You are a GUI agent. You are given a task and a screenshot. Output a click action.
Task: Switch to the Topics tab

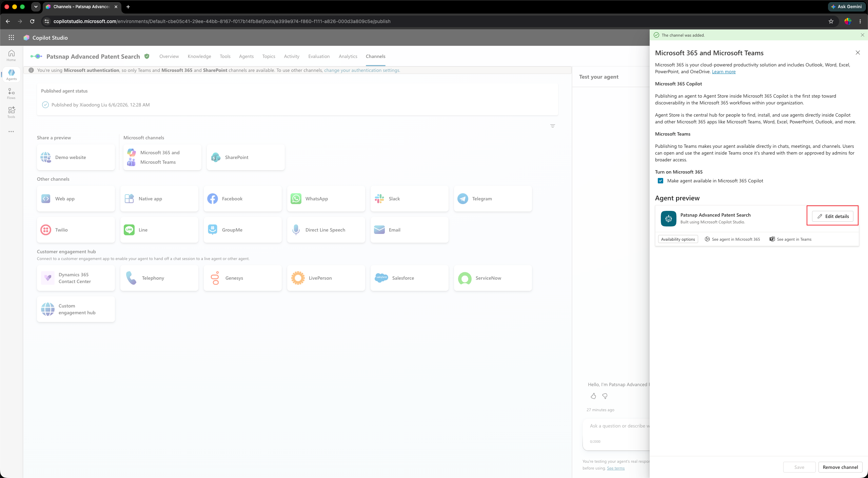[269, 56]
